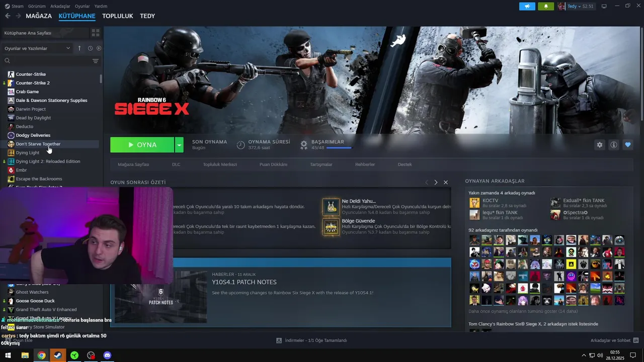
Task: Open Puan Dükkânı link
Action: click(273, 164)
